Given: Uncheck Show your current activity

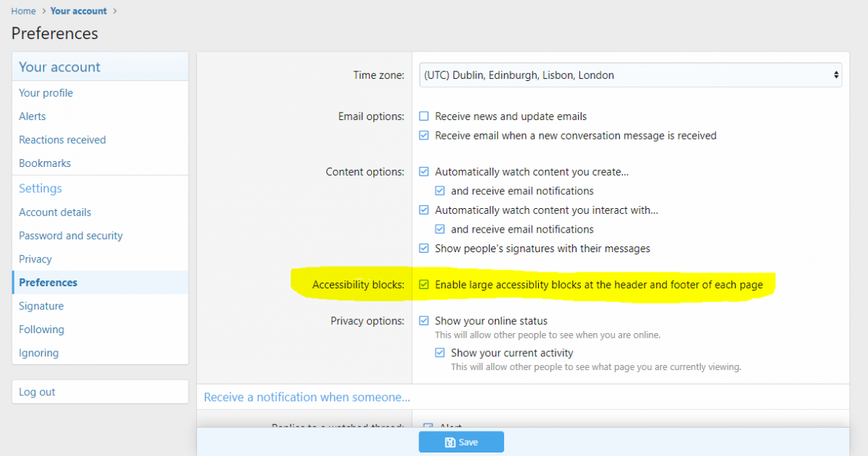Looking at the screenshot, I should point(440,353).
